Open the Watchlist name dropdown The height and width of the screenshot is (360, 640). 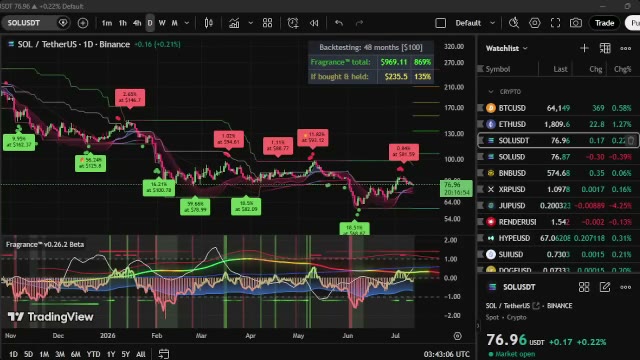pyautogui.click(x=507, y=48)
